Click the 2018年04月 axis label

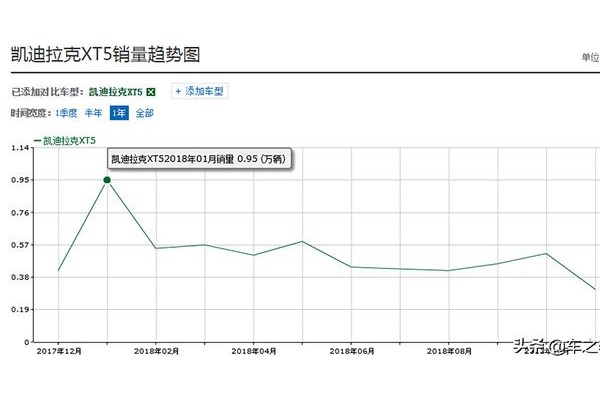coord(254,351)
